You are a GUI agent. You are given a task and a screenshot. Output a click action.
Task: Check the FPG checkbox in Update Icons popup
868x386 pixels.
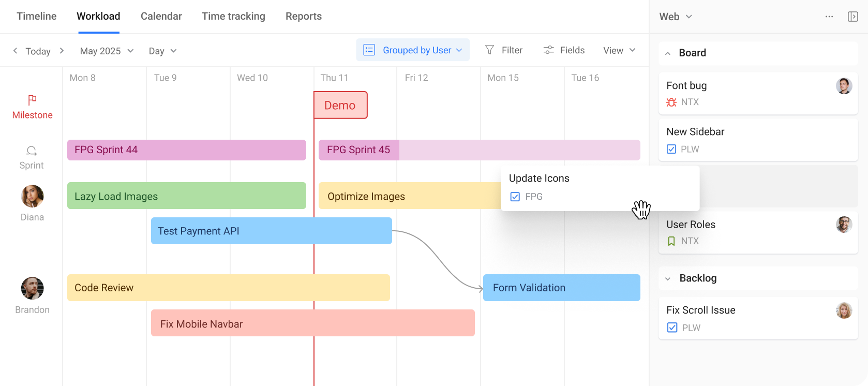click(x=515, y=197)
